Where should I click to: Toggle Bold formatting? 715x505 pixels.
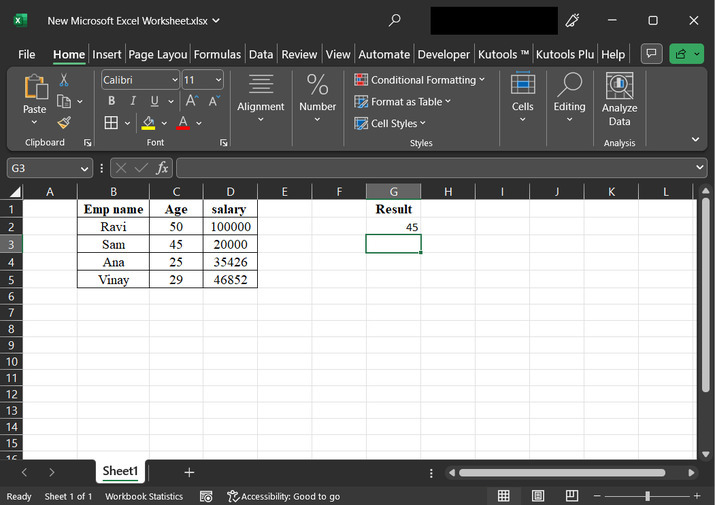(111, 101)
